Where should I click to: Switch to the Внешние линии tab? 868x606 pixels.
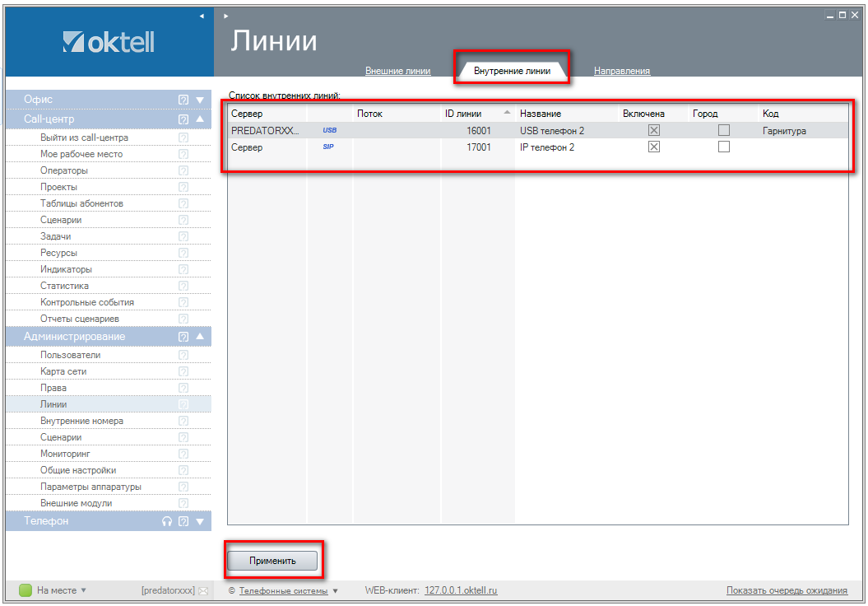[x=397, y=71]
